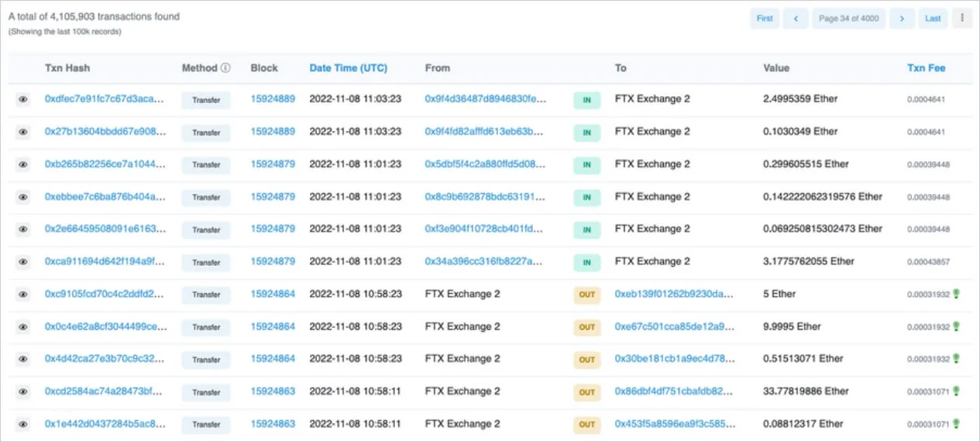Click the info icon next to Method header

click(225, 68)
